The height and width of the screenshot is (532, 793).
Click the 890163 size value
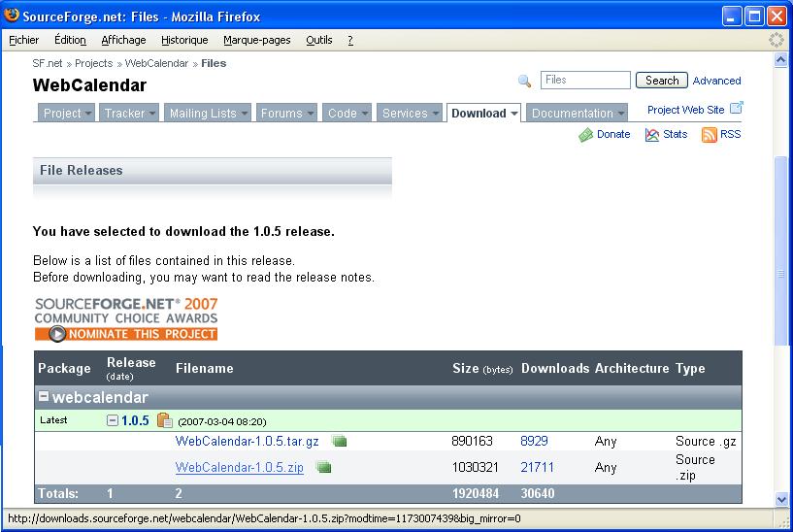tap(472, 441)
